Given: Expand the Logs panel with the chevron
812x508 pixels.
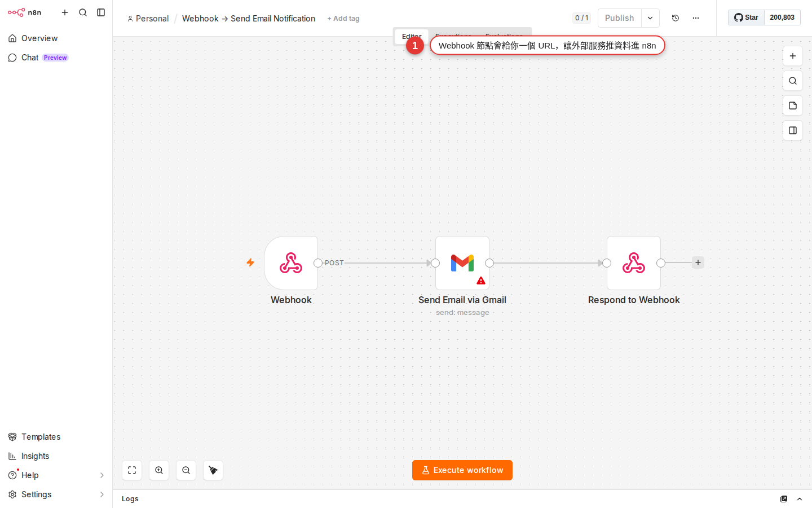Looking at the screenshot, I should click(x=800, y=499).
